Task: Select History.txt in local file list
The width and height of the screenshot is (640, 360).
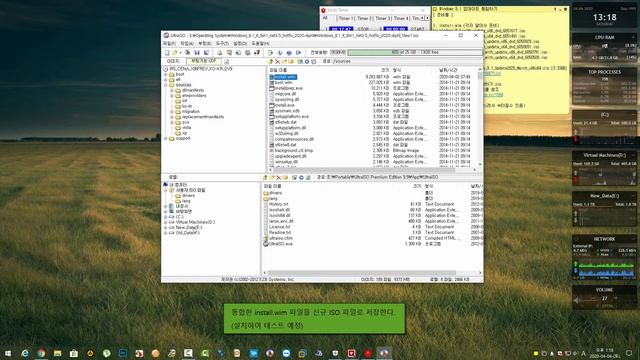Action: [x=278, y=204]
